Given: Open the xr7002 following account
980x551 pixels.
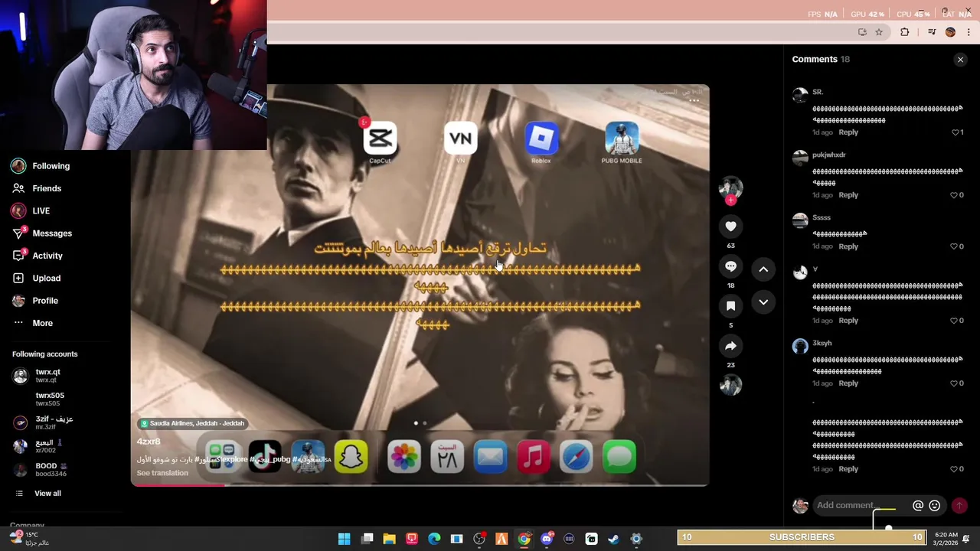Looking at the screenshot, I should [x=38, y=446].
